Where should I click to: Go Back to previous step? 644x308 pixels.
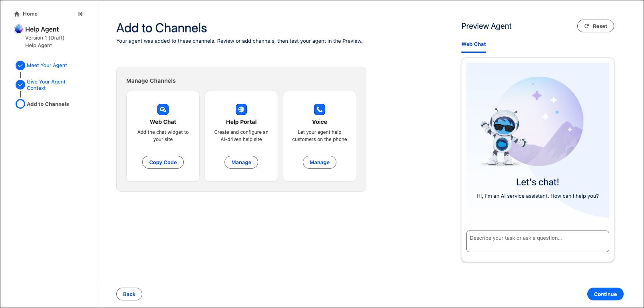(x=129, y=294)
